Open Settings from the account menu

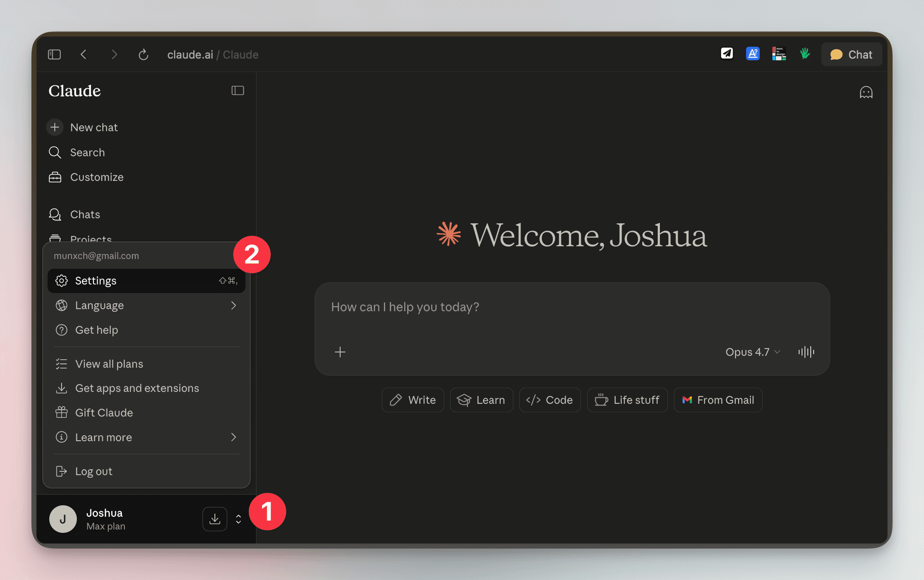coord(146,281)
